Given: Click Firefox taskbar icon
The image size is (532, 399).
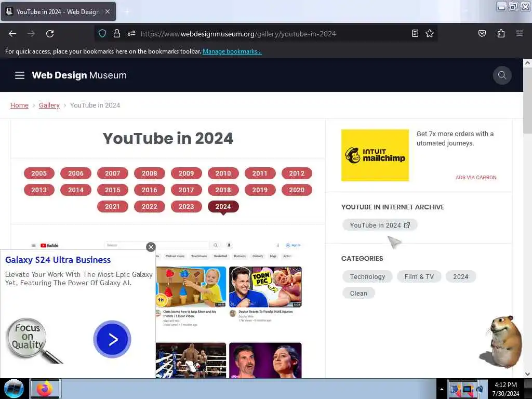Looking at the screenshot, I should 45,389.
